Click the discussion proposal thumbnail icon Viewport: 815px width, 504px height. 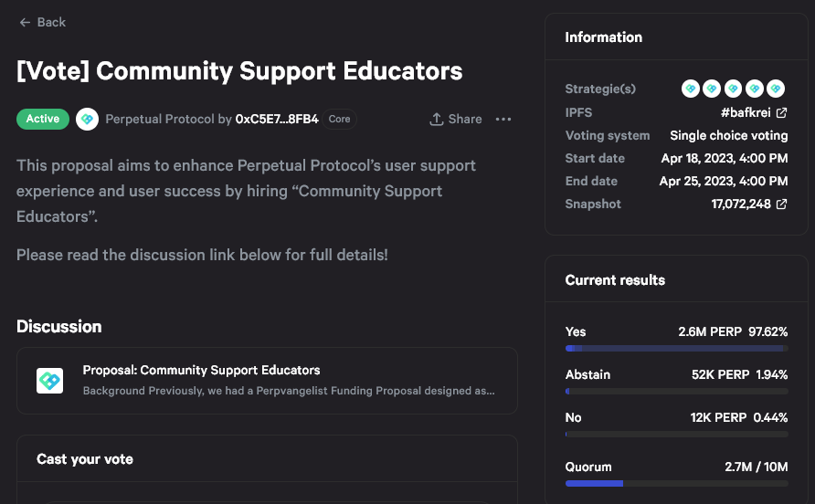coord(49,381)
